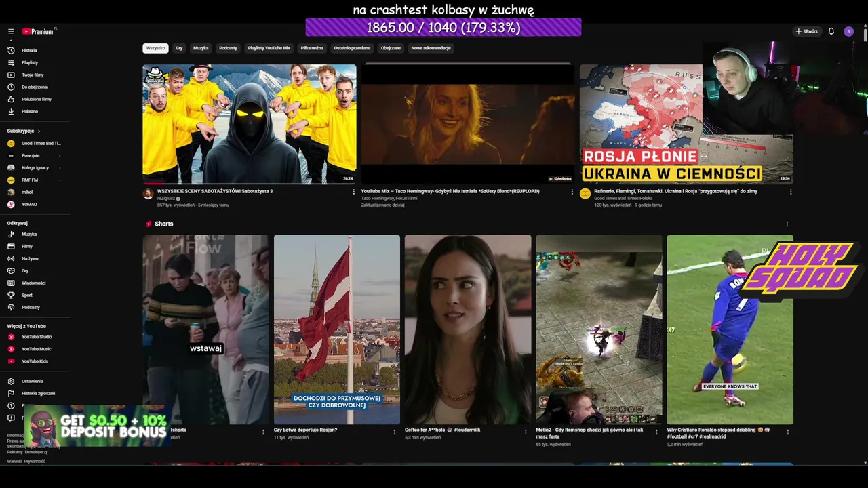Open the Deweloperzy footer link

36,452
